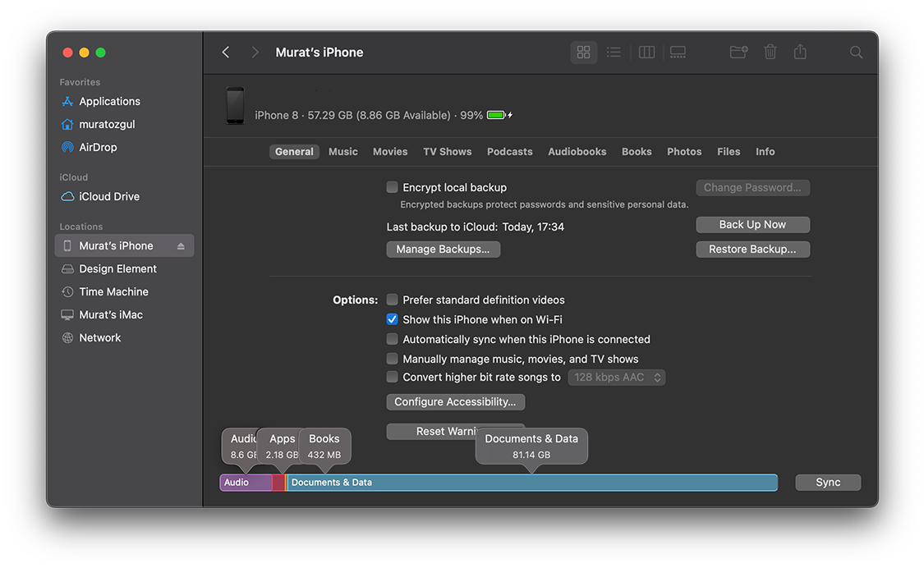
Task: Click the Last backup to iCloud text
Action: pyautogui.click(x=475, y=227)
